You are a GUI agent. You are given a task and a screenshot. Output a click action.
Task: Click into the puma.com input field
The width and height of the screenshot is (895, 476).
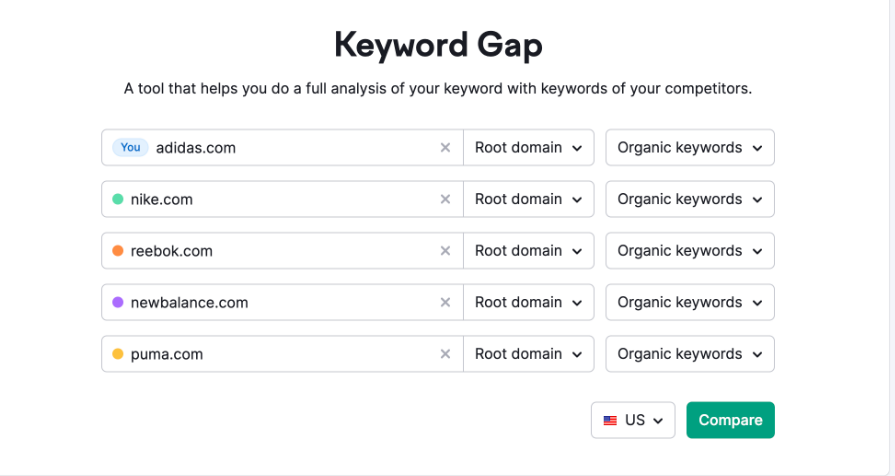(283, 354)
